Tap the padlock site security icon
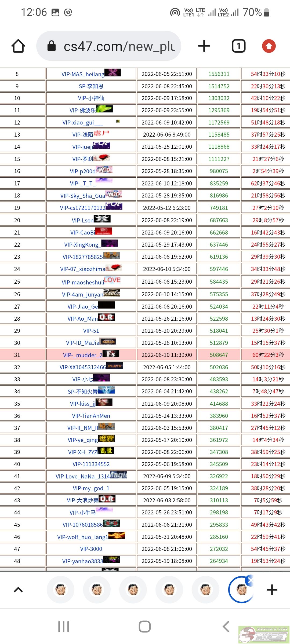290x644 pixels. [x=52, y=46]
